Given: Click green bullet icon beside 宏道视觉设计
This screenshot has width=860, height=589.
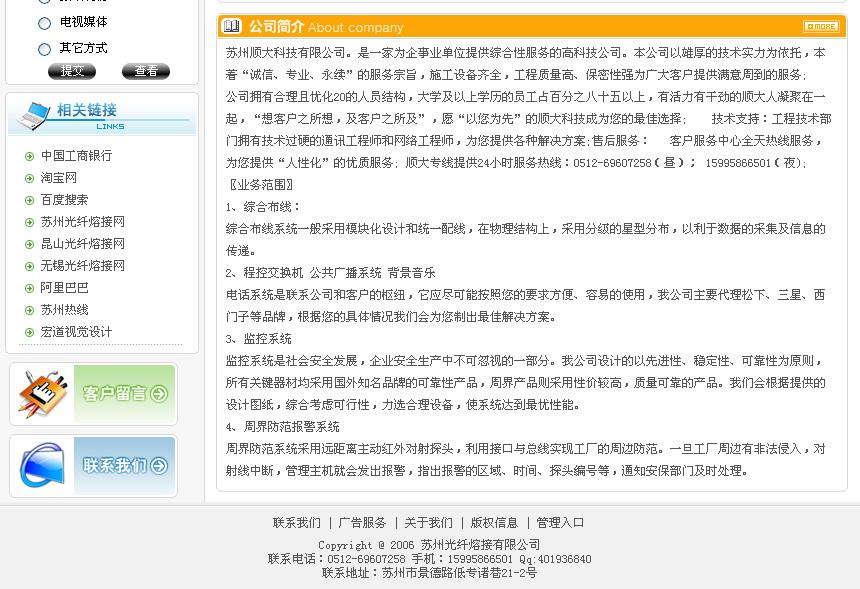Looking at the screenshot, I should 30,332.
